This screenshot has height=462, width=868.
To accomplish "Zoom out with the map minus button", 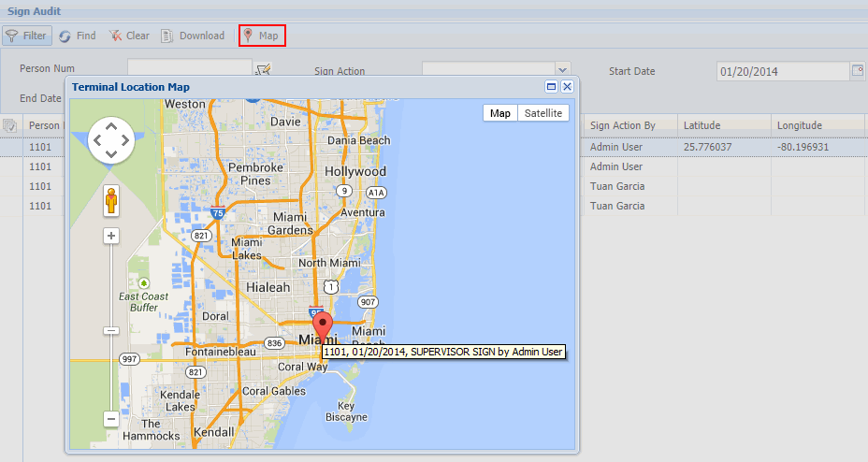I will point(111,419).
